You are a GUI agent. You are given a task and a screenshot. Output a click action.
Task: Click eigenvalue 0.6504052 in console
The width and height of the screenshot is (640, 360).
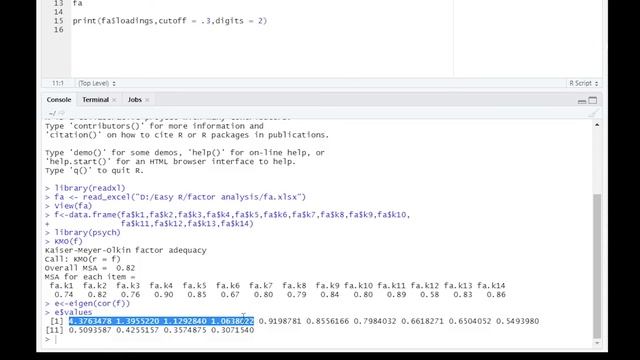click(x=470, y=321)
